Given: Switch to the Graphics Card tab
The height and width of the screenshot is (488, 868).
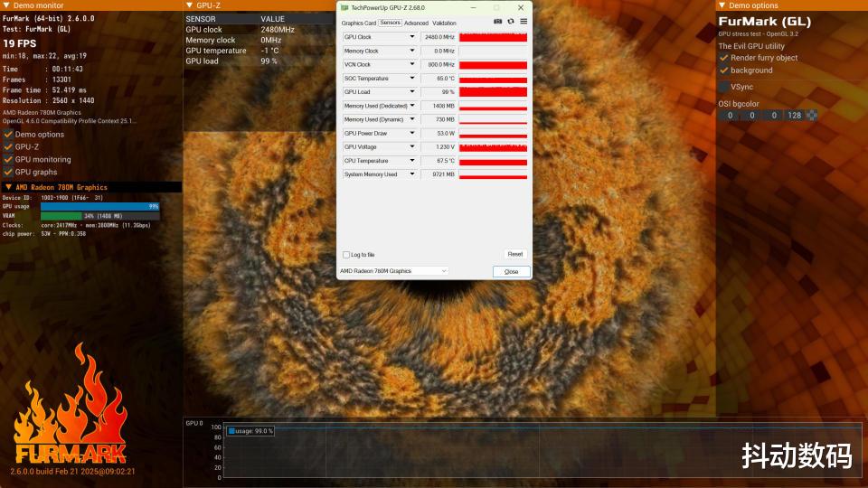Looking at the screenshot, I should 359,23.
